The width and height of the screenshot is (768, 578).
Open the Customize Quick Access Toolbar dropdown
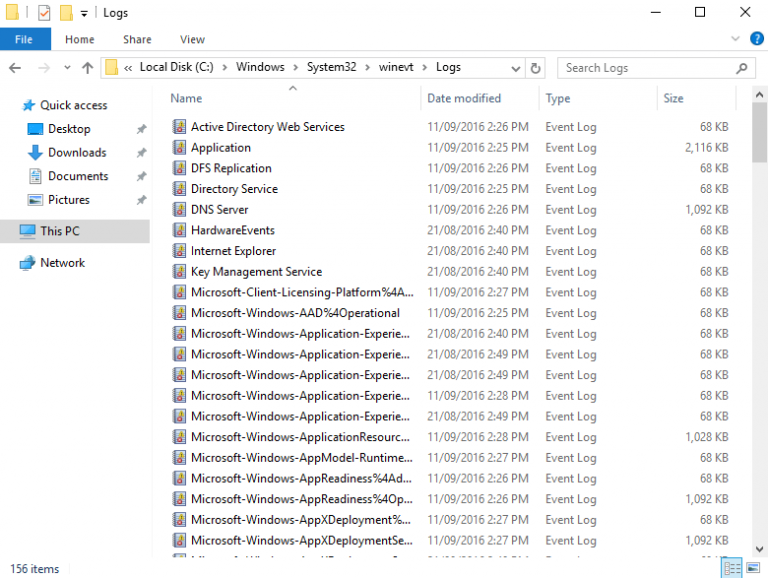(x=84, y=14)
